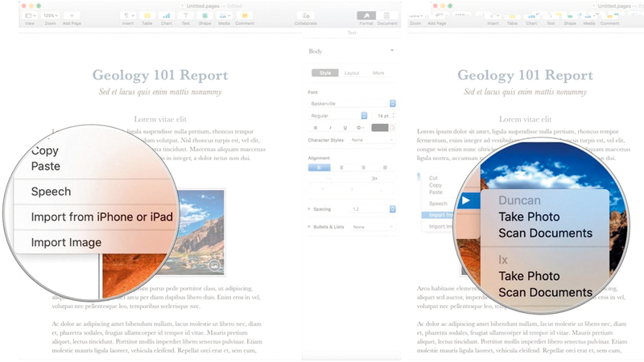Click the gray text color swatch

tap(380, 127)
